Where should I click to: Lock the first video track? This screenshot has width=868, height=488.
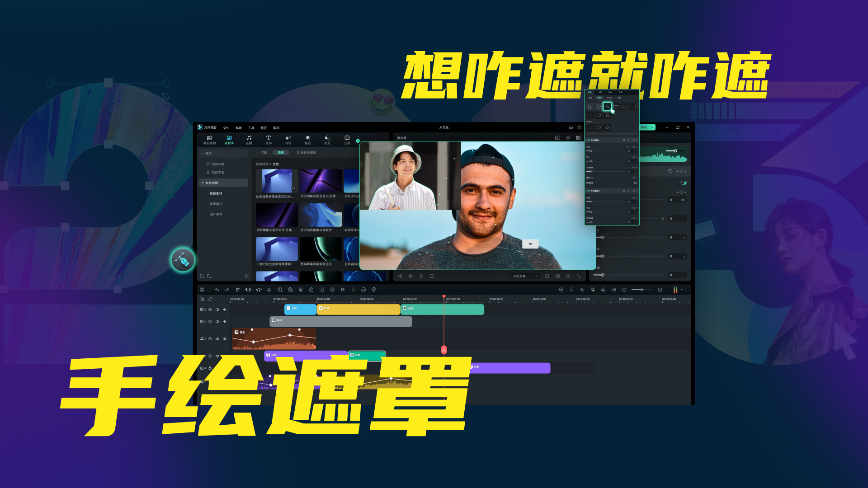(x=210, y=310)
